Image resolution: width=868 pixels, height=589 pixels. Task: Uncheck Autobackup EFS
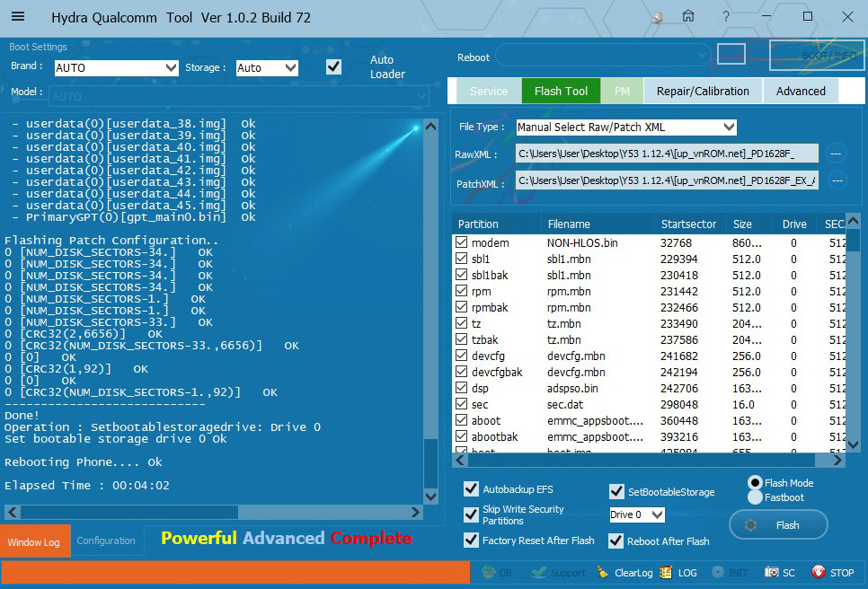(471, 489)
